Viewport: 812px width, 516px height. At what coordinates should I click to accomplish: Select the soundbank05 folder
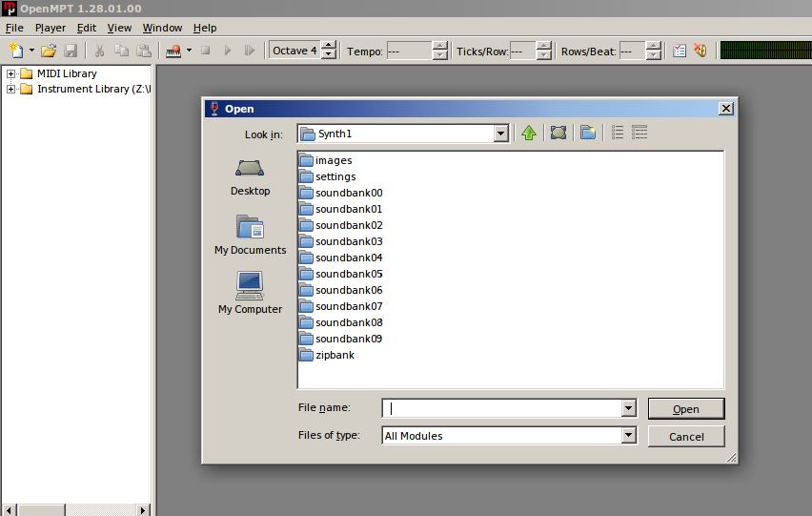click(x=349, y=274)
